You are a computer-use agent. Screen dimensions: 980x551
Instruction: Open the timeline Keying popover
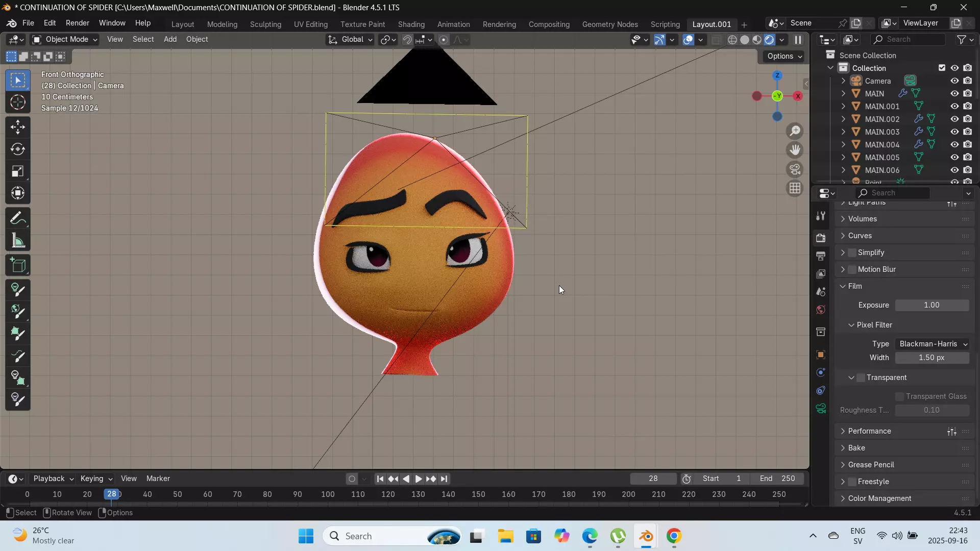96,479
